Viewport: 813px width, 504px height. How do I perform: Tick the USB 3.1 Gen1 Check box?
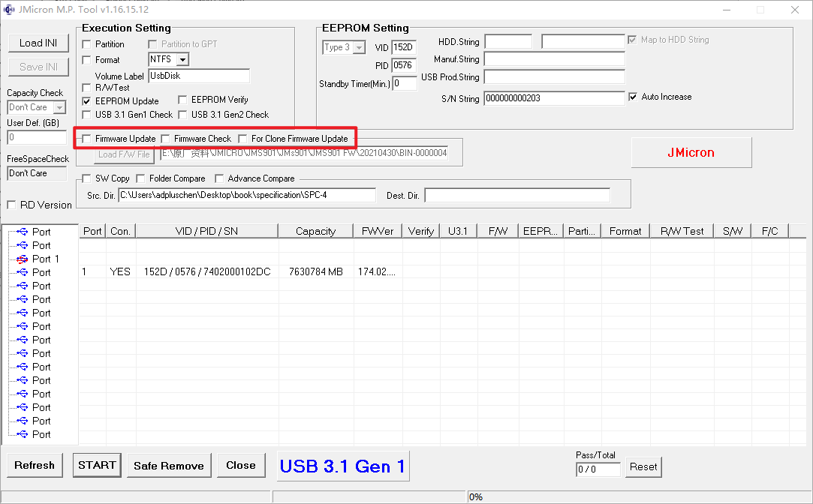pos(86,115)
